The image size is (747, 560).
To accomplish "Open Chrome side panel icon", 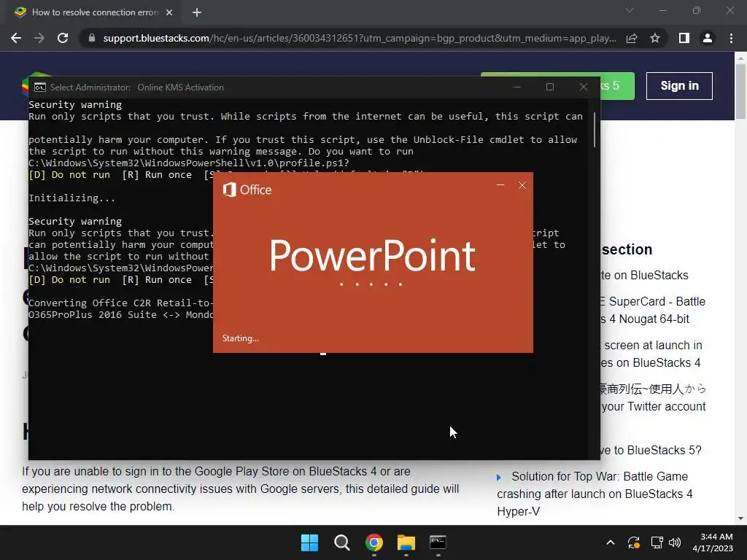I will tap(684, 38).
